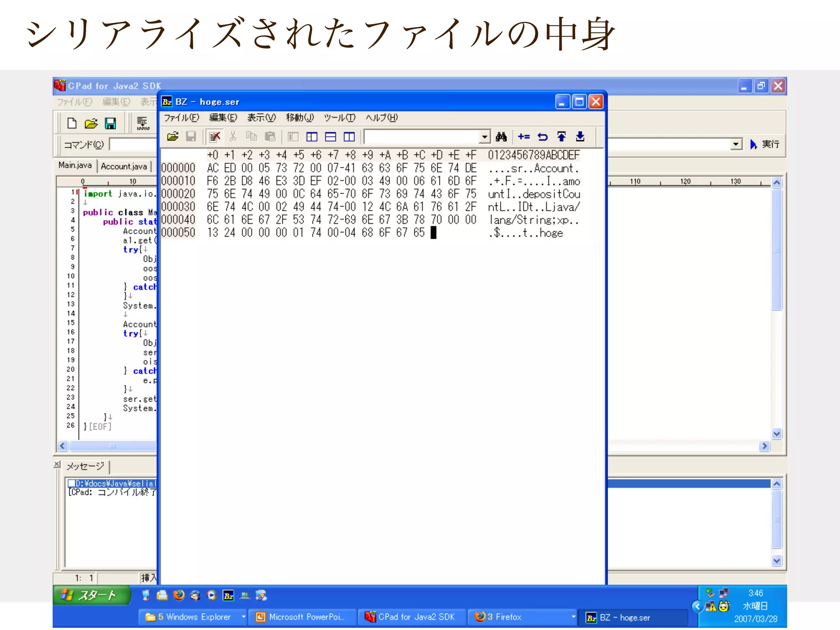Click the editor horizontal scroll-right arrow

click(x=764, y=446)
